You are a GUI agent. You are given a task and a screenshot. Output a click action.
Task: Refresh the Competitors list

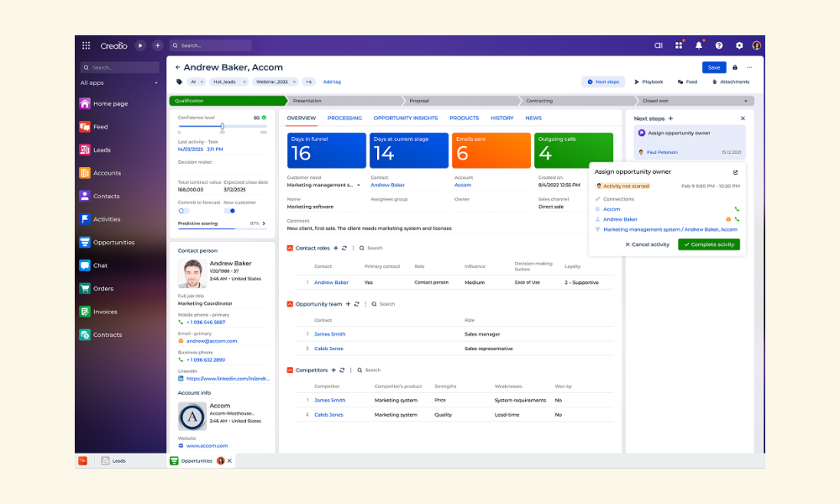[342, 370]
